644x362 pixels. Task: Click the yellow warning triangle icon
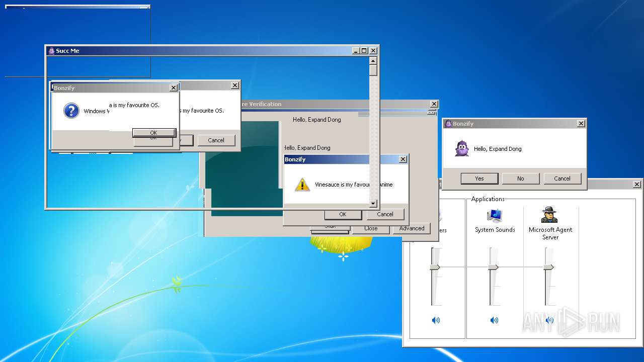tap(302, 184)
